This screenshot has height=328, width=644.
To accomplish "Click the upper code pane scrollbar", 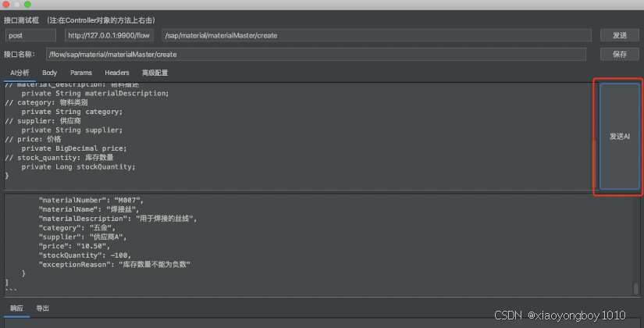I will tap(593, 163).
